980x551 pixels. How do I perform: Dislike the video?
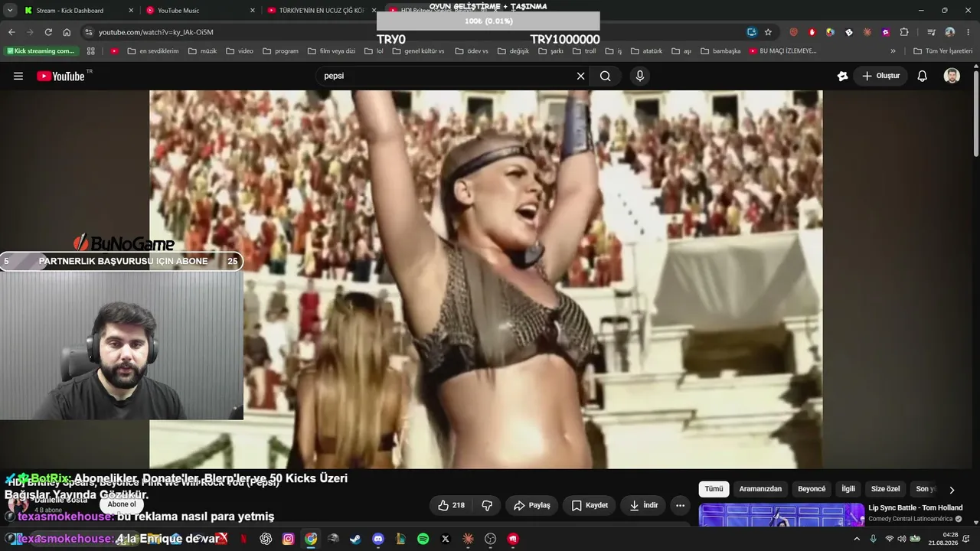pyautogui.click(x=487, y=505)
